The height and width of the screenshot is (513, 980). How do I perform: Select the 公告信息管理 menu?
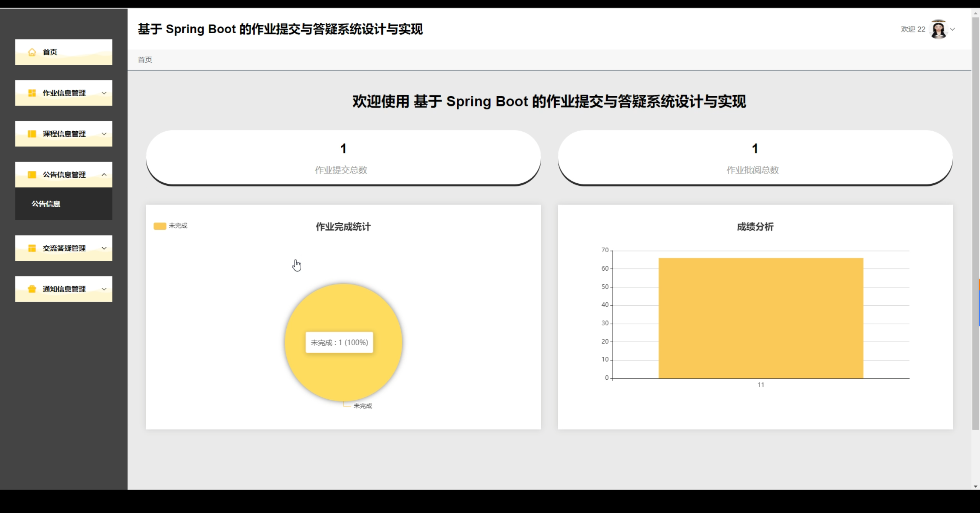pos(64,175)
